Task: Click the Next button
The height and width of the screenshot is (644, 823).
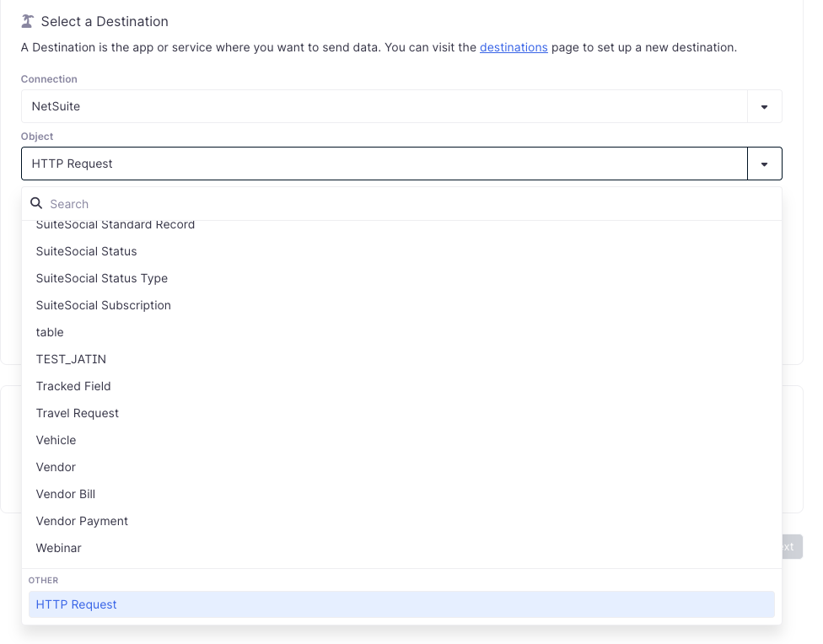Action: coord(791,546)
